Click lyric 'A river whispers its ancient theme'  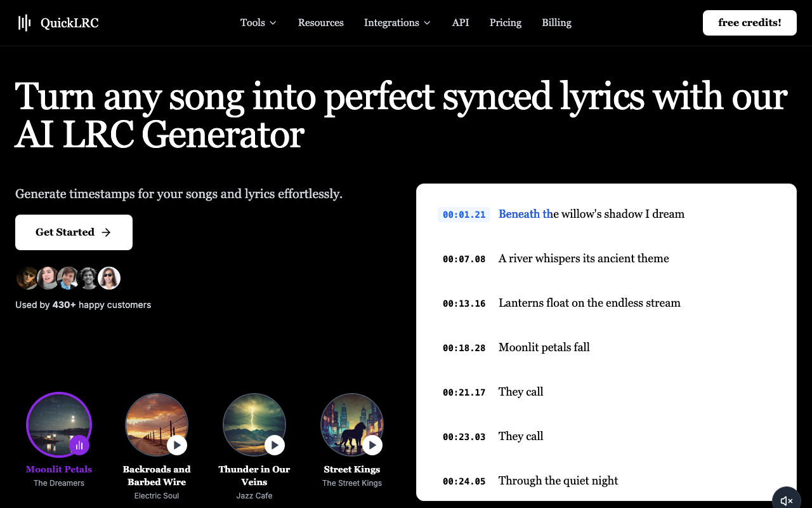(x=584, y=258)
